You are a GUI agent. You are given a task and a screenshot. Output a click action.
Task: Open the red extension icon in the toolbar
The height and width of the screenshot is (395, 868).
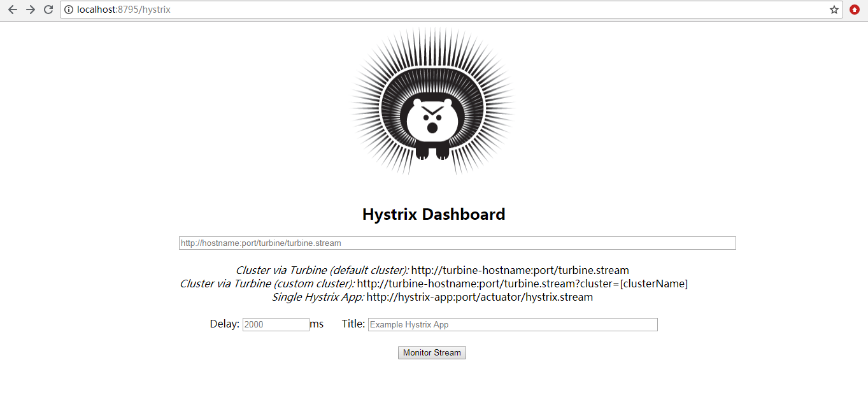855,10
